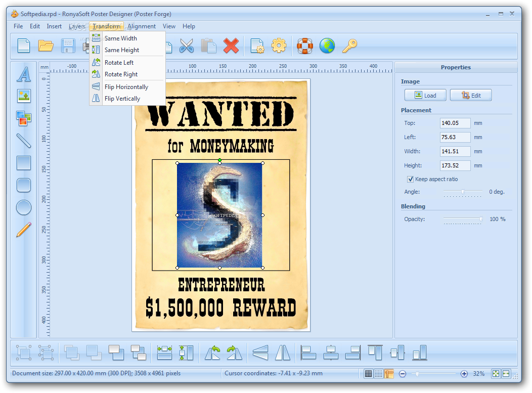Toggle Keep aspect ratio checkbox
The image size is (532, 393).
pyautogui.click(x=411, y=179)
